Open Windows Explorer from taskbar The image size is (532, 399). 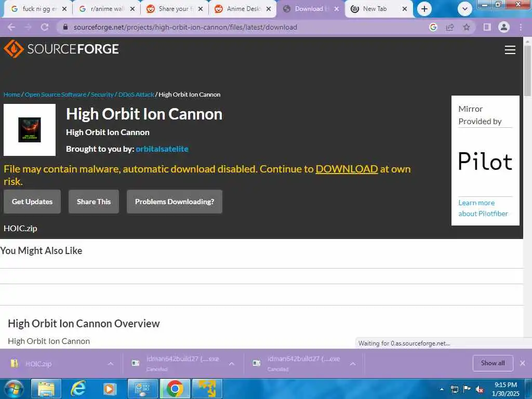pyautogui.click(x=46, y=389)
